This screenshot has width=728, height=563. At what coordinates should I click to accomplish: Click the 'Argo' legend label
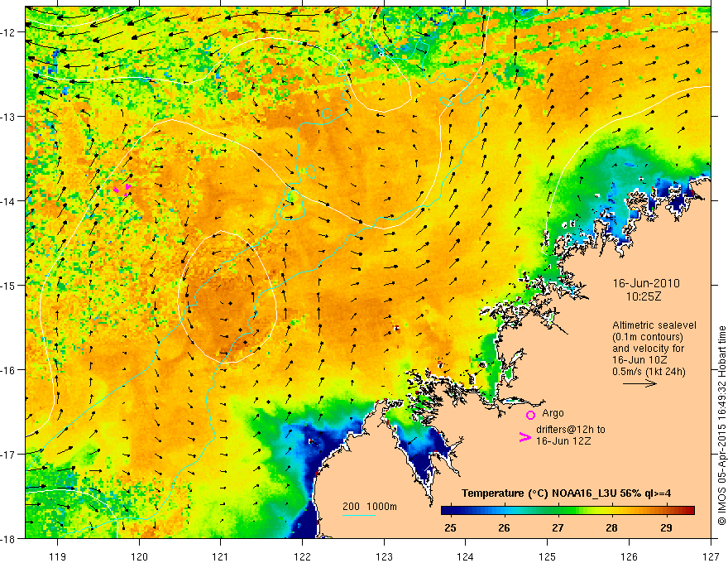pyautogui.click(x=553, y=413)
